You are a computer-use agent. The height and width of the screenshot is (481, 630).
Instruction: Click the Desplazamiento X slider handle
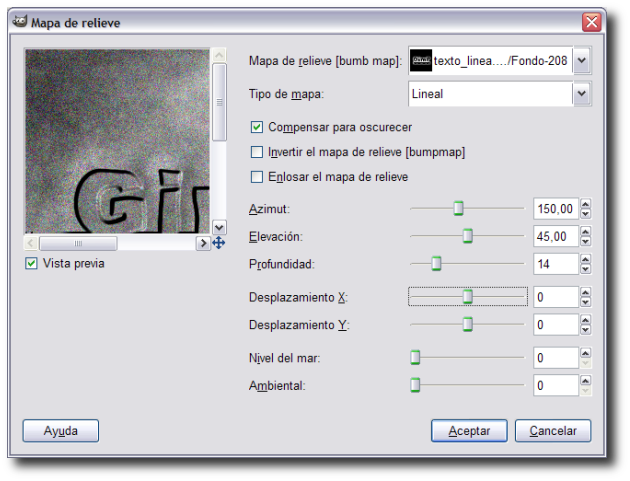[467, 297]
